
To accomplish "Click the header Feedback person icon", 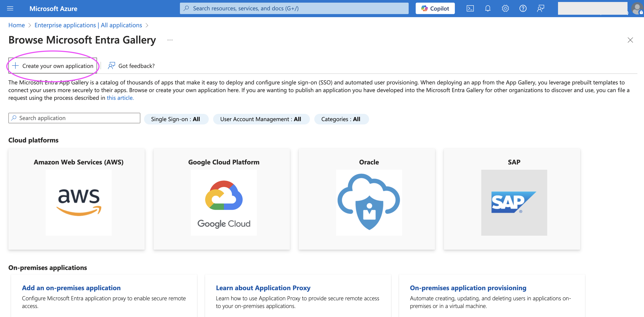I will [x=540, y=9].
